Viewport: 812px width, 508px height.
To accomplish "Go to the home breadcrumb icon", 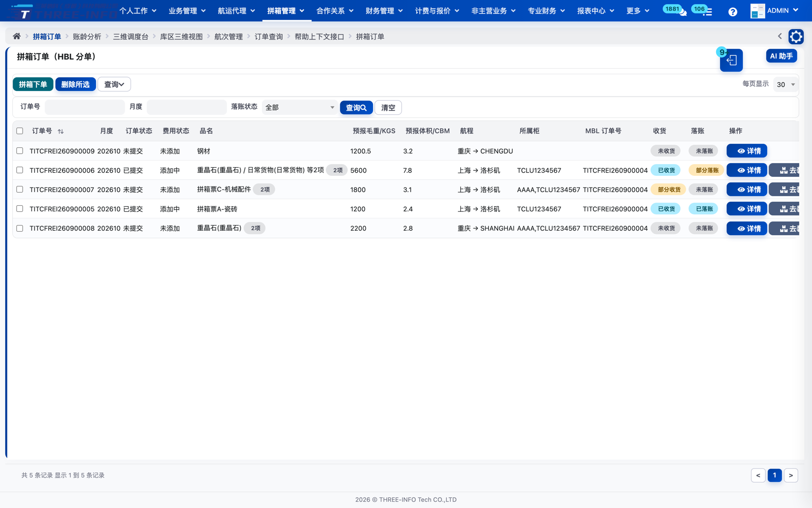I will click(17, 37).
